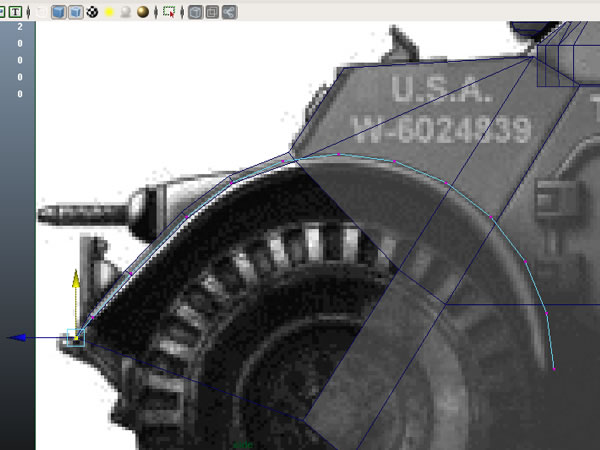The height and width of the screenshot is (450, 600).
Task: Enable Use All Lights yellow icon
Action: 109,13
